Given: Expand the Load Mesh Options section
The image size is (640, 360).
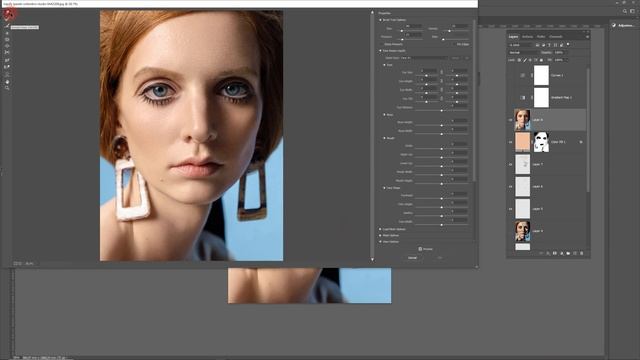Looking at the screenshot, I should point(380,229).
